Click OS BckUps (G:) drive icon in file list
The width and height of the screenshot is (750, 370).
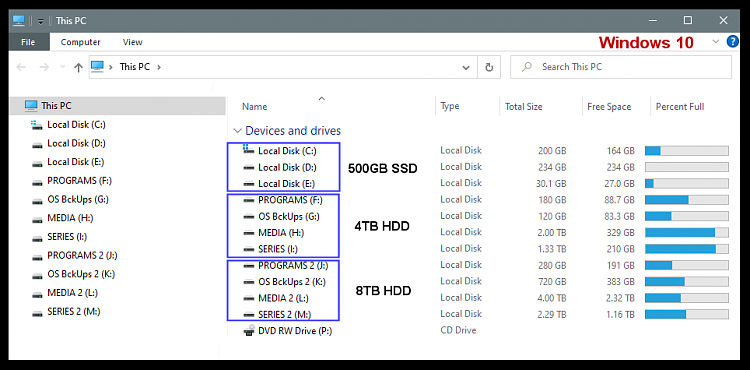[248, 217]
